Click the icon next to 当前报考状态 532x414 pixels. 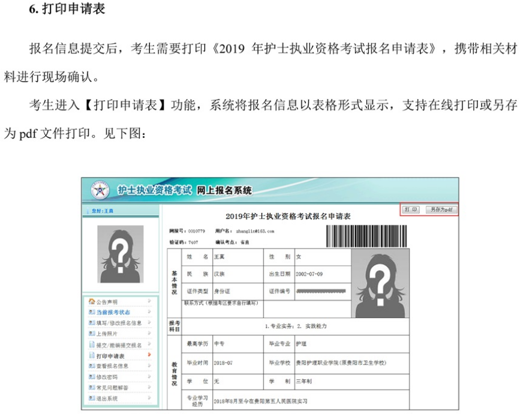(x=92, y=312)
